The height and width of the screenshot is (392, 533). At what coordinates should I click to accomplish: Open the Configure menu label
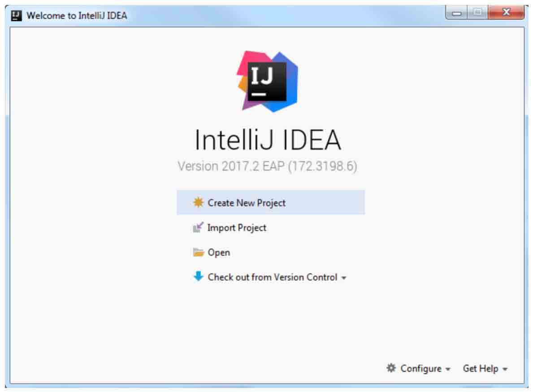(x=421, y=369)
